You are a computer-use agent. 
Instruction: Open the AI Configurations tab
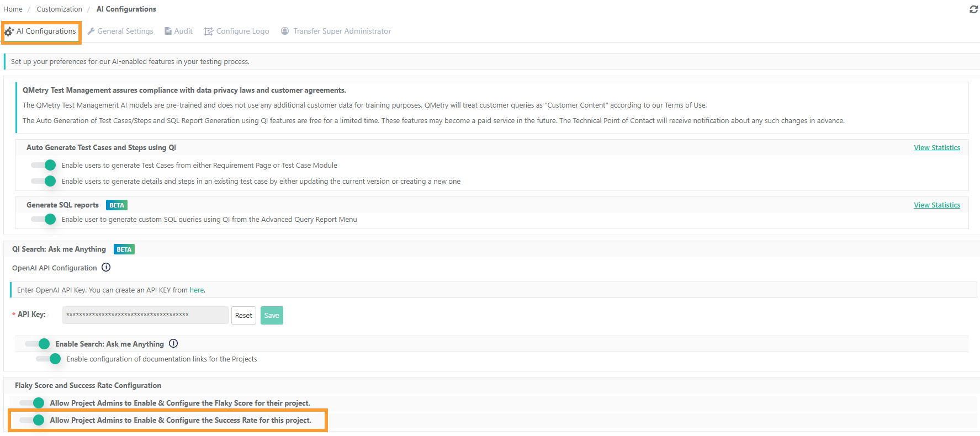point(41,31)
